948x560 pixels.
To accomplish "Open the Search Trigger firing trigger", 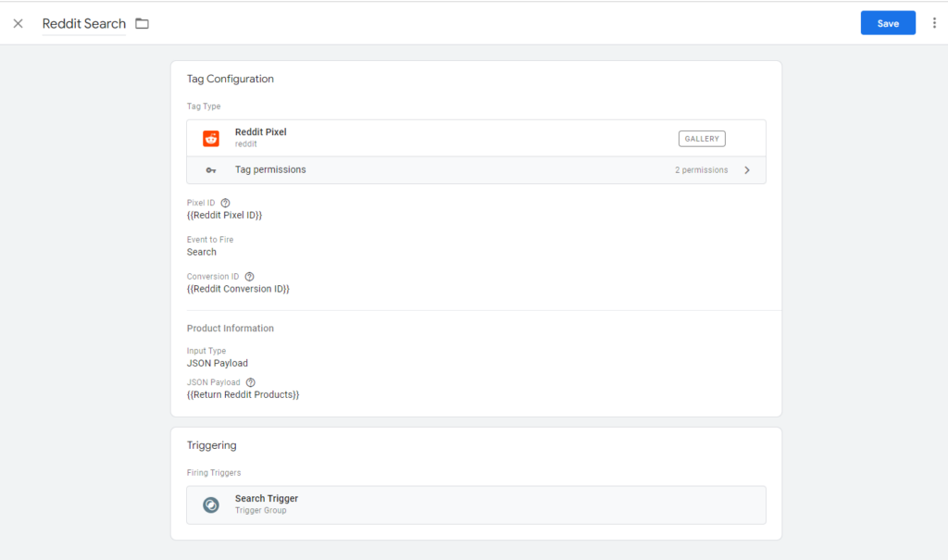I will pyautogui.click(x=267, y=499).
